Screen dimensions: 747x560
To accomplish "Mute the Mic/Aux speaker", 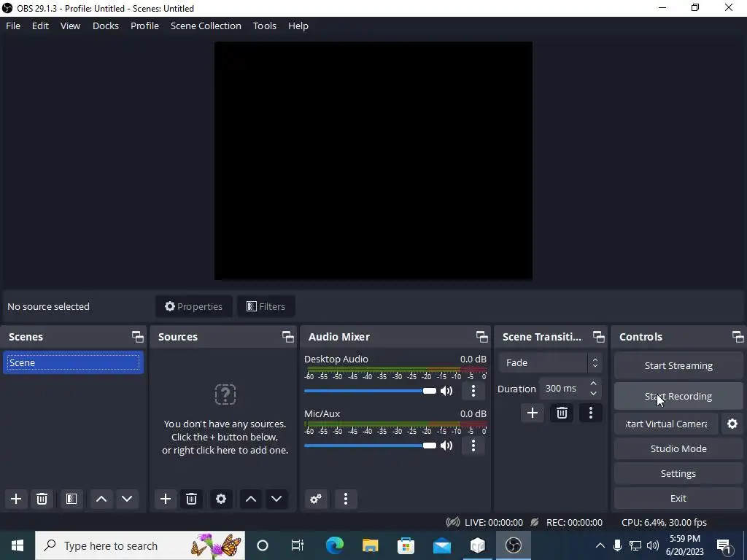I will (446, 446).
